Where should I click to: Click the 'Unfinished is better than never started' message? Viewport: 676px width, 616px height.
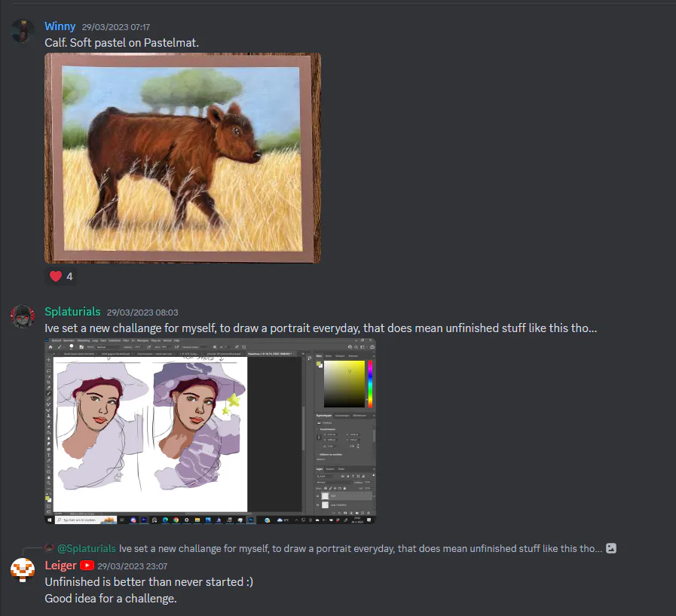point(148,582)
